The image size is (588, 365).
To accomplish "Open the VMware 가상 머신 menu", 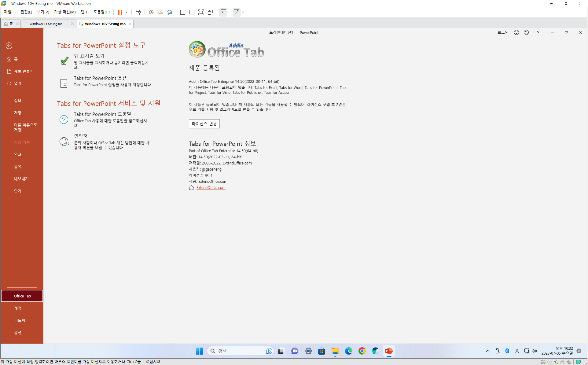I will tap(64, 12).
